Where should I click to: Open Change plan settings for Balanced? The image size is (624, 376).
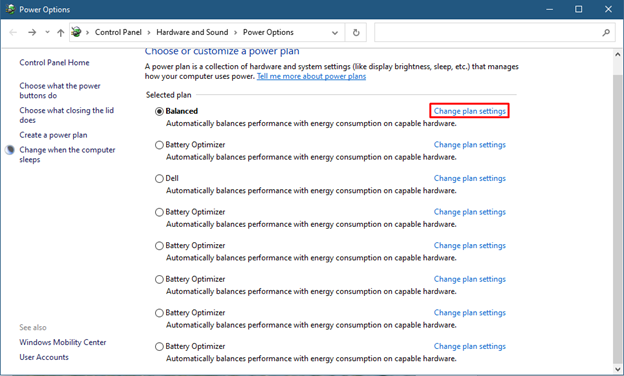470,111
